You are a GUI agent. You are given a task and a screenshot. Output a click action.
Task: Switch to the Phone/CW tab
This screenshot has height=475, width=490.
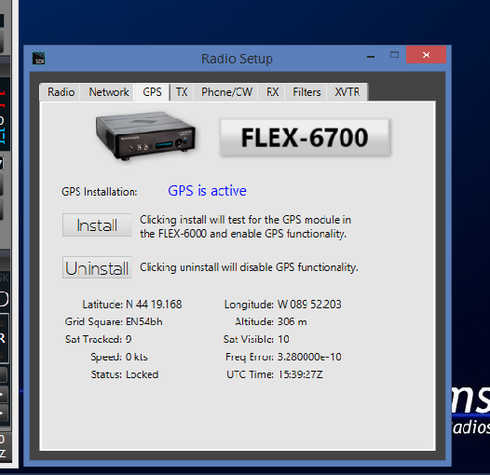[227, 92]
